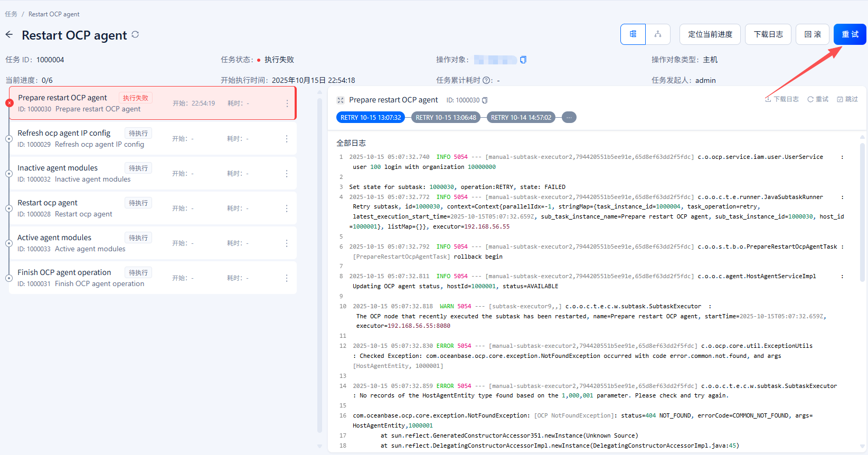Click the subtask 下载日志 icon in the log panel

click(782, 99)
